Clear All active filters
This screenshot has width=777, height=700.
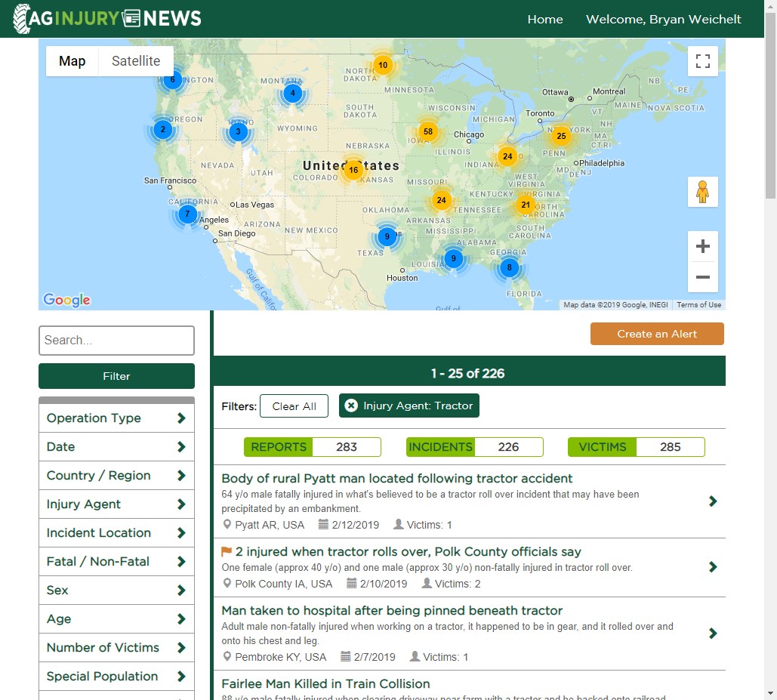294,406
